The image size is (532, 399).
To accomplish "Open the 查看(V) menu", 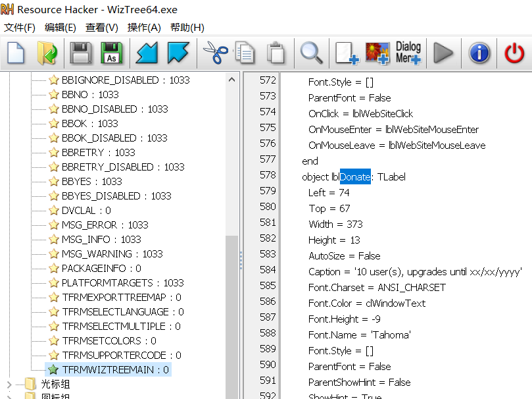I will (x=101, y=28).
